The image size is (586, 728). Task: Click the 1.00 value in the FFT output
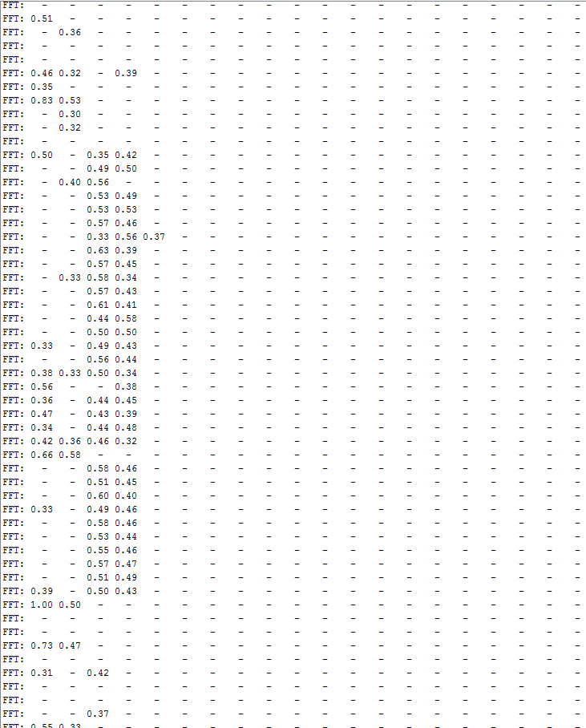[x=42, y=605]
